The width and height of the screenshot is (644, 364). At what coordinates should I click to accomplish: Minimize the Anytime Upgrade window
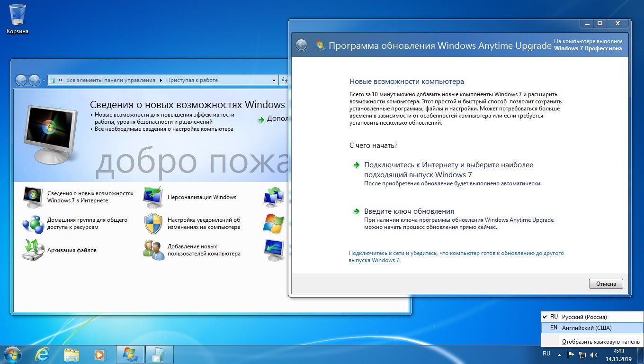click(x=586, y=23)
